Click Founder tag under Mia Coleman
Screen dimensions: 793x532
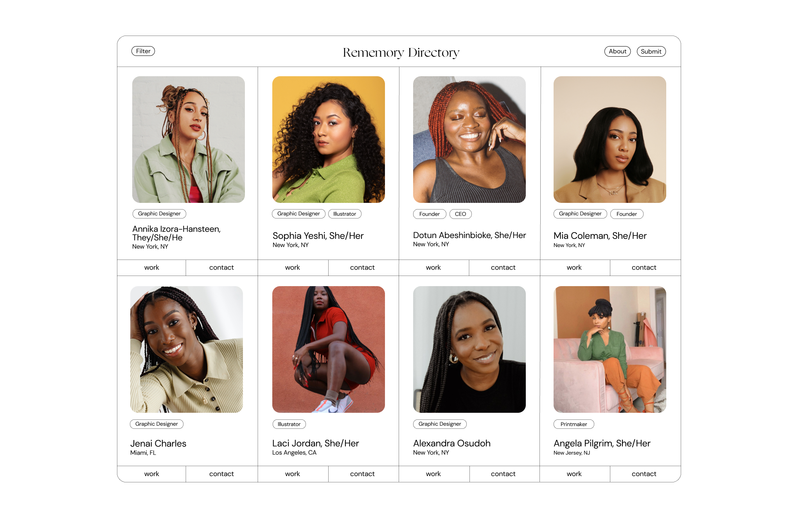coord(627,214)
